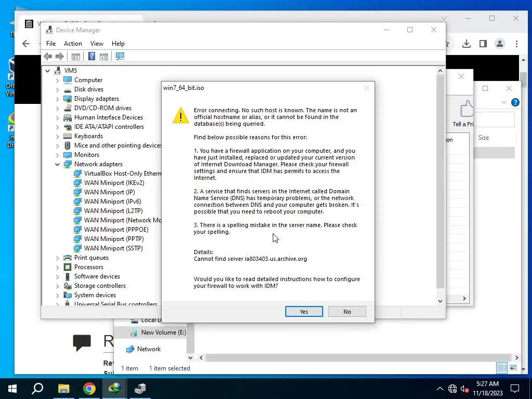Click the Forward arrow in Device Manager toolbar

[x=60, y=56]
